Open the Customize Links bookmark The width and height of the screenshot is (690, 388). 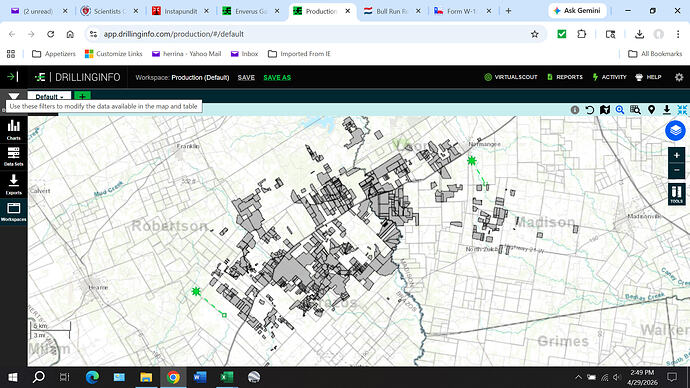[x=114, y=54]
